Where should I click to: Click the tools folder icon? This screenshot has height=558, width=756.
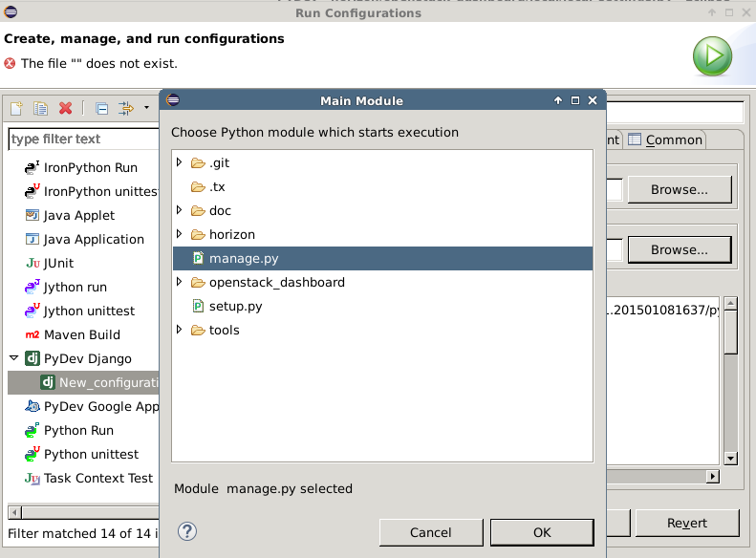click(198, 330)
